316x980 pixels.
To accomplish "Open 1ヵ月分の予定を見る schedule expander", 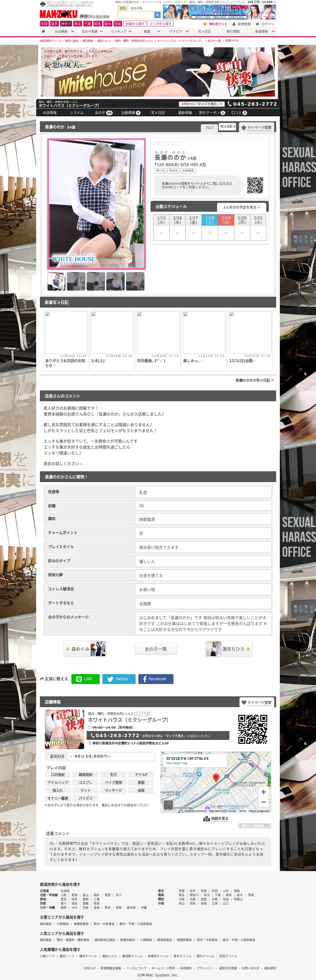I will [242, 207].
